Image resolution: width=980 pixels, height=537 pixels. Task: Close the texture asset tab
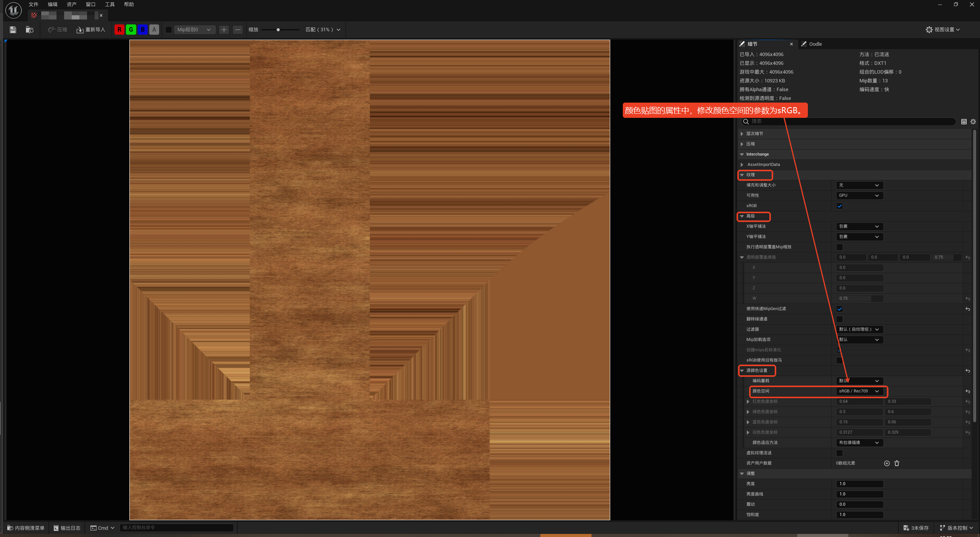101,16
